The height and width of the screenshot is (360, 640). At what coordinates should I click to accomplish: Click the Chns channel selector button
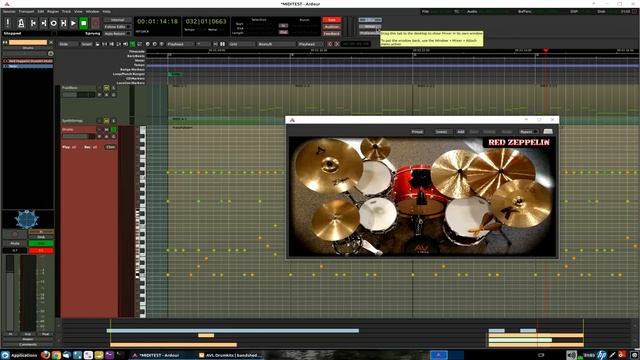pos(110,147)
